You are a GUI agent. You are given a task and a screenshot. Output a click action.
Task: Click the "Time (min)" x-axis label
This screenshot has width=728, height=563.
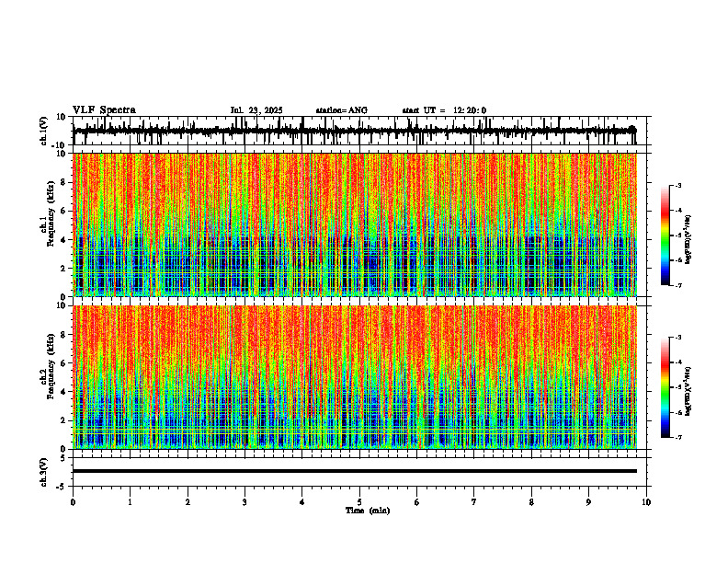coord(368,511)
